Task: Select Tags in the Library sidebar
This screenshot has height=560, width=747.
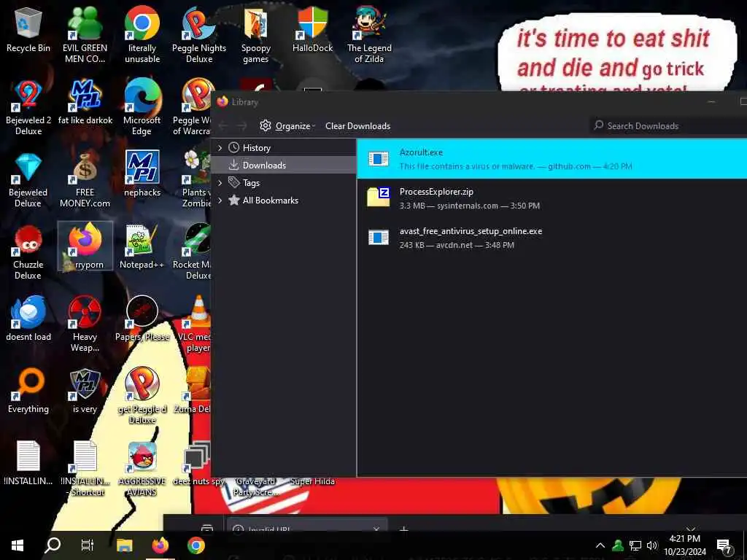Action: [284, 183]
